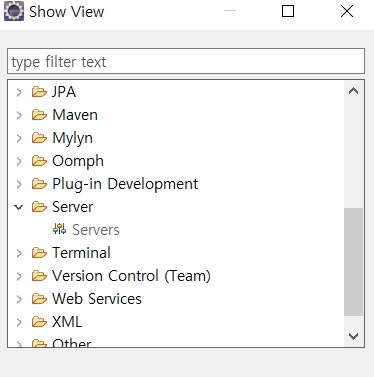Image resolution: width=374 pixels, height=377 pixels.
Task: Click the Servers view icon
Action: pyautogui.click(x=59, y=229)
